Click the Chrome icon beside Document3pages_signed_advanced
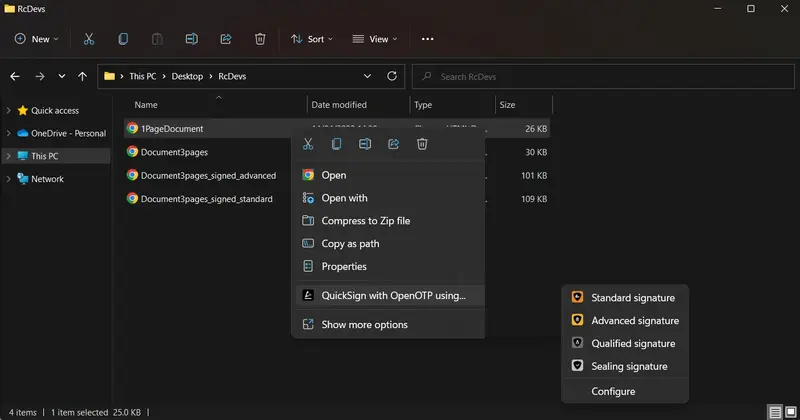 (132, 175)
